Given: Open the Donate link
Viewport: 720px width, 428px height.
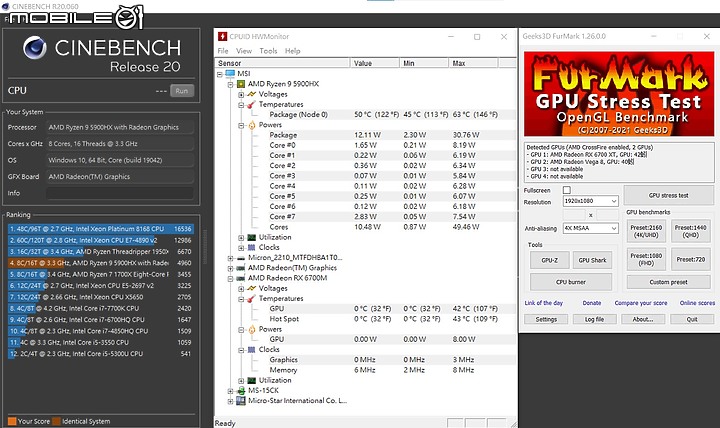Looking at the screenshot, I should [592, 303].
